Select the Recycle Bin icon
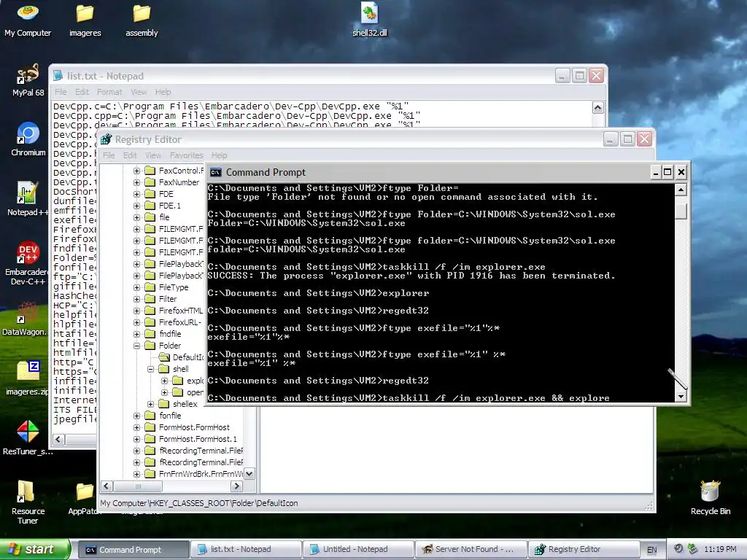The height and width of the screenshot is (560, 747). tap(710, 498)
